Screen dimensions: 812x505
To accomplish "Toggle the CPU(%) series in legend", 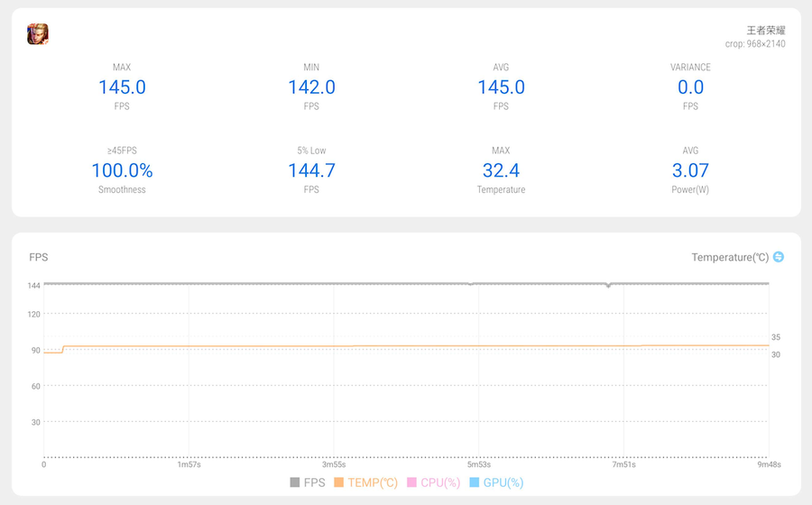I will pyautogui.click(x=433, y=482).
